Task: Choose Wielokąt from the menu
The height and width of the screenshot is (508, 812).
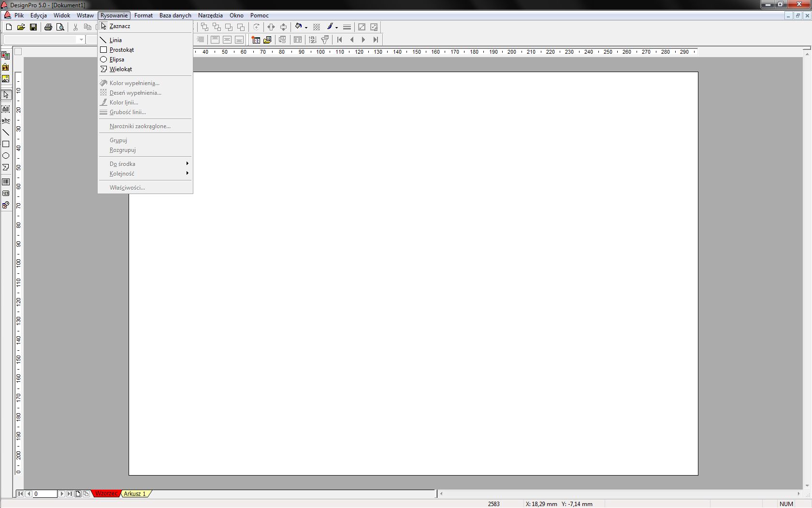Action: (145, 69)
